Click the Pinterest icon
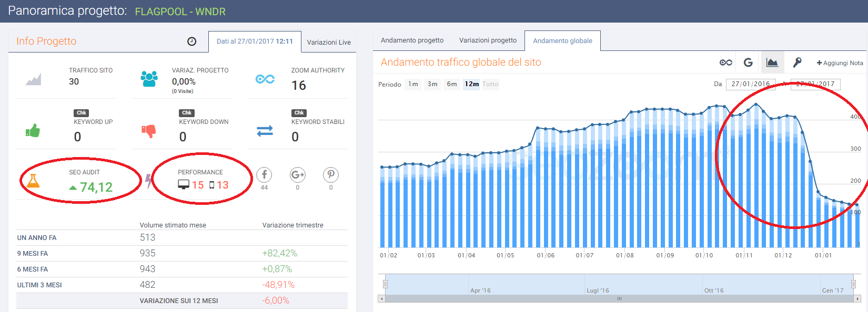Image resolution: width=868 pixels, height=312 pixels. [x=331, y=175]
